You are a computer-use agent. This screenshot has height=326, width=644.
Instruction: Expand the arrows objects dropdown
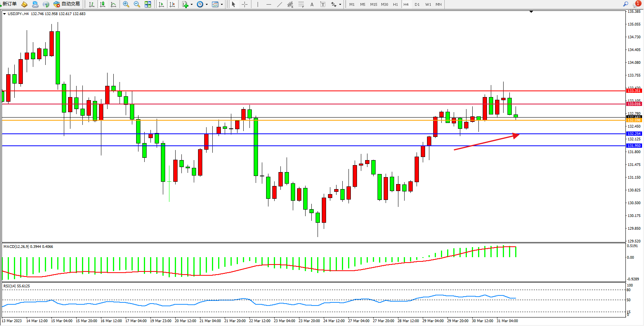[340, 5]
